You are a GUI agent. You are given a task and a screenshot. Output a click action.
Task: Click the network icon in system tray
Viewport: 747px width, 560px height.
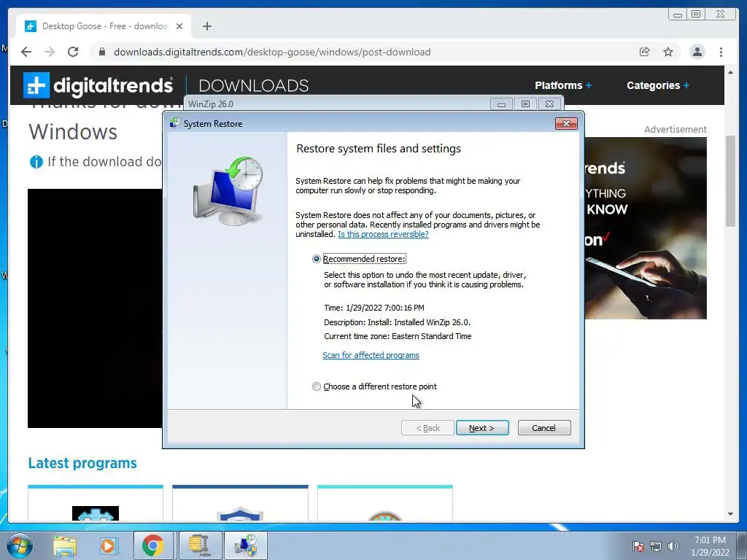656,546
